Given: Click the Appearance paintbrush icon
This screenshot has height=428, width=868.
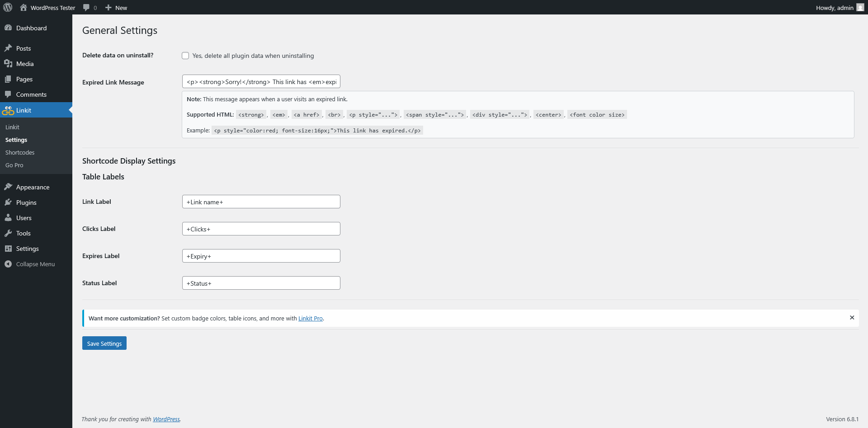Looking at the screenshot, I should [x=8, y=187].
